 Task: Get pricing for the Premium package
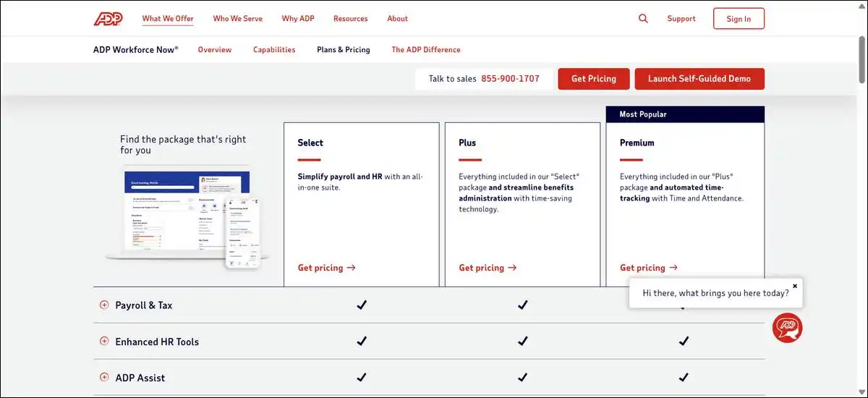(x=649, y=268)
